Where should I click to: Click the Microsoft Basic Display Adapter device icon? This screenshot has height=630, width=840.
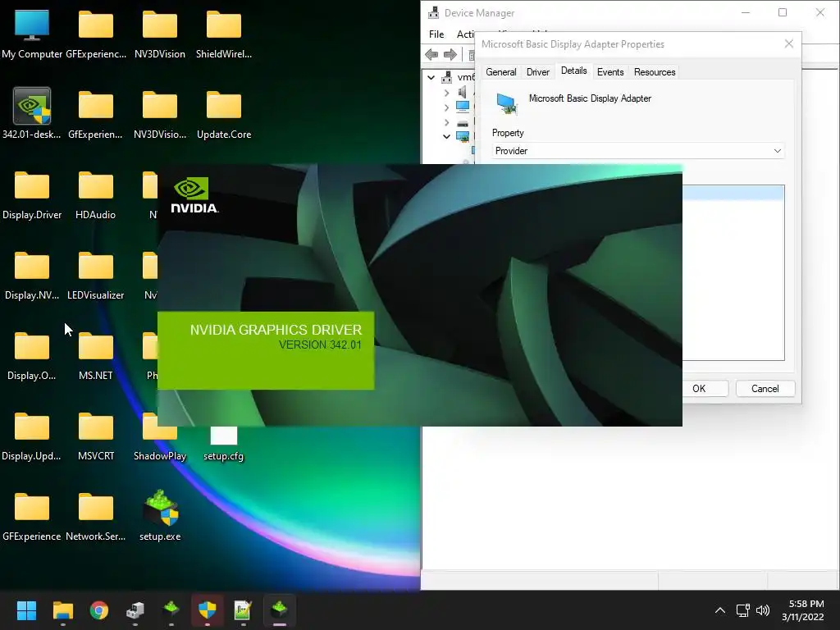point(506,103)
